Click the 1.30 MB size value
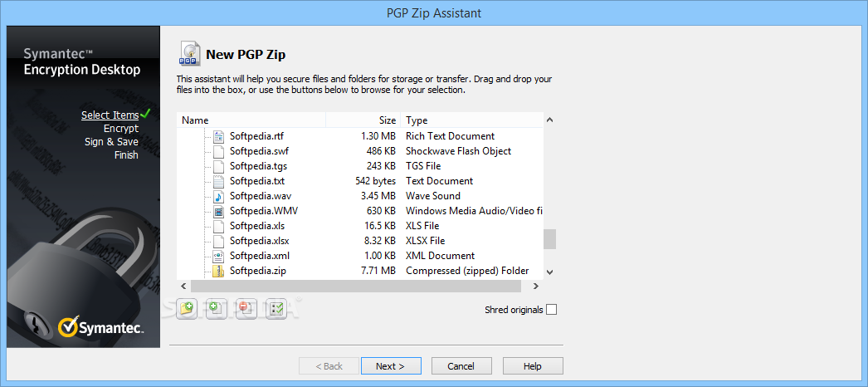The height and width of the screenshot is (387, 868). coord(378,136)
